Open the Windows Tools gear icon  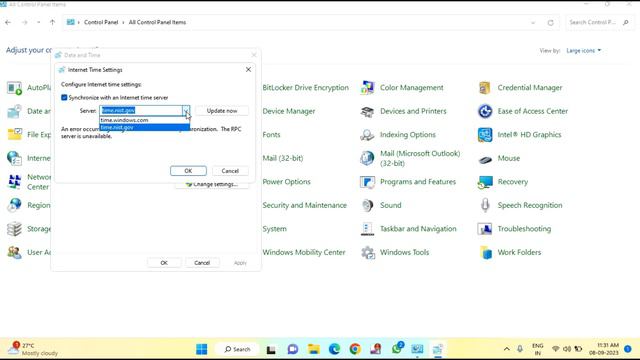tap(367, 253)
